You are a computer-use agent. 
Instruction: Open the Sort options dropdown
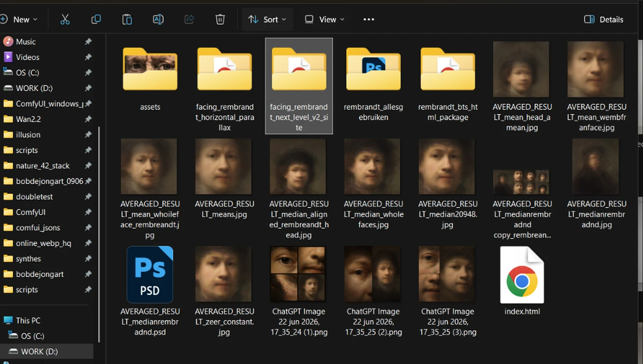(x=267, y=19)
